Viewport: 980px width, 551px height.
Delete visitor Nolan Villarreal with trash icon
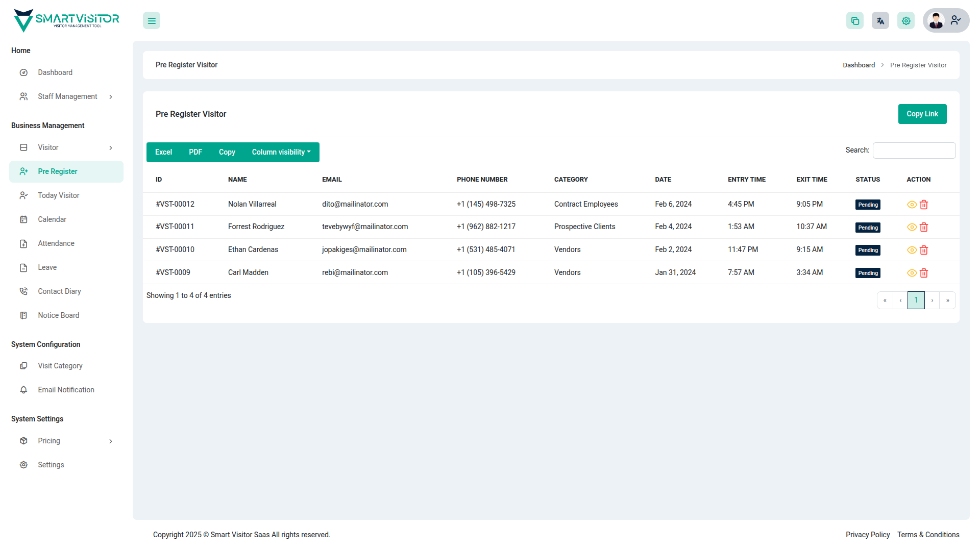click(x=924, y=205)
